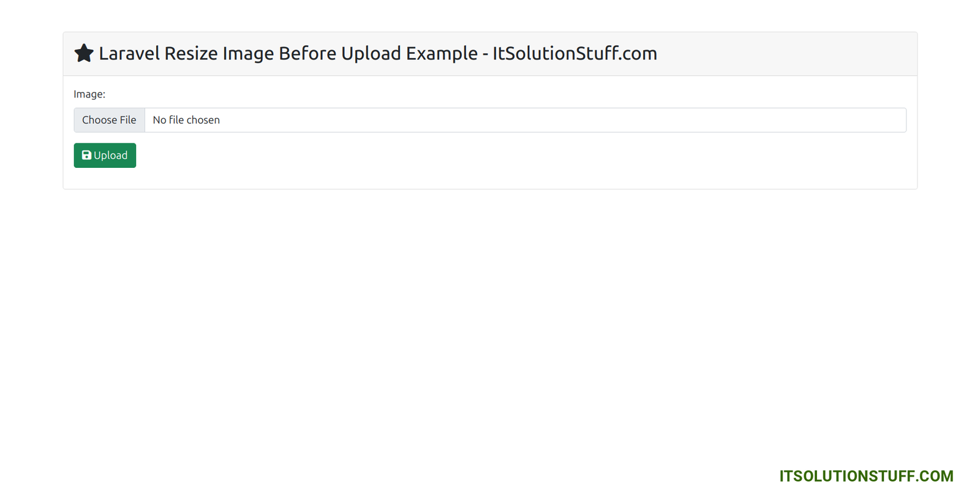Click the blank strip above the card header
This screenshot has height=492, width=980.
click(490, 15)
